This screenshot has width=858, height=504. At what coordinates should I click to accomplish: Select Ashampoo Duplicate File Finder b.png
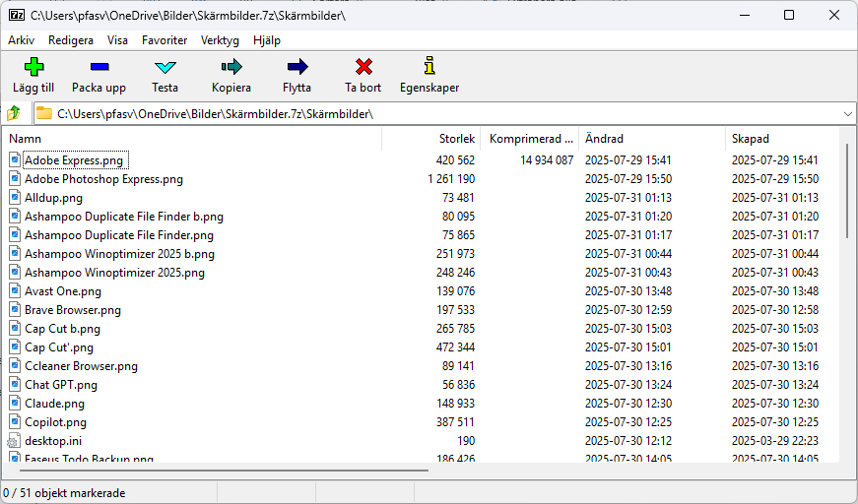coord(124,216)
